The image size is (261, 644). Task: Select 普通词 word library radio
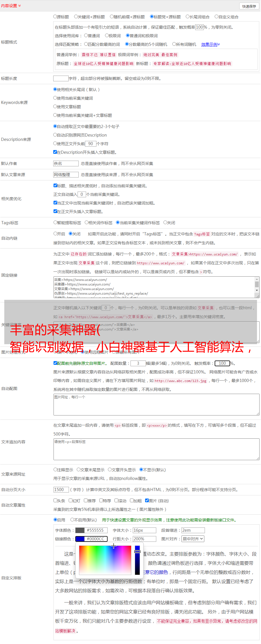[x=86, y=36]
